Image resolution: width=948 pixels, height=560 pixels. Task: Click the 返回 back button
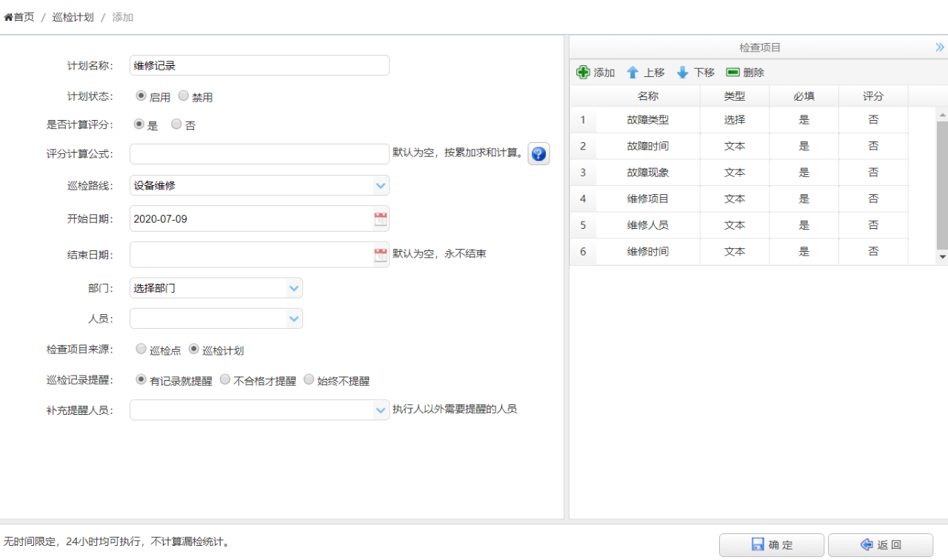pyautogui.click(x=880, y=544)
